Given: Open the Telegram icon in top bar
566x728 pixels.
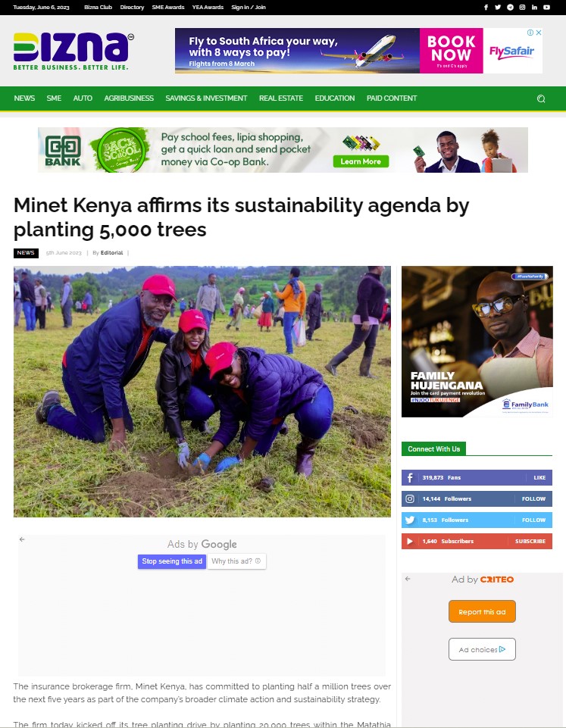Looking at the screenshot, I should tap(510, 8).
